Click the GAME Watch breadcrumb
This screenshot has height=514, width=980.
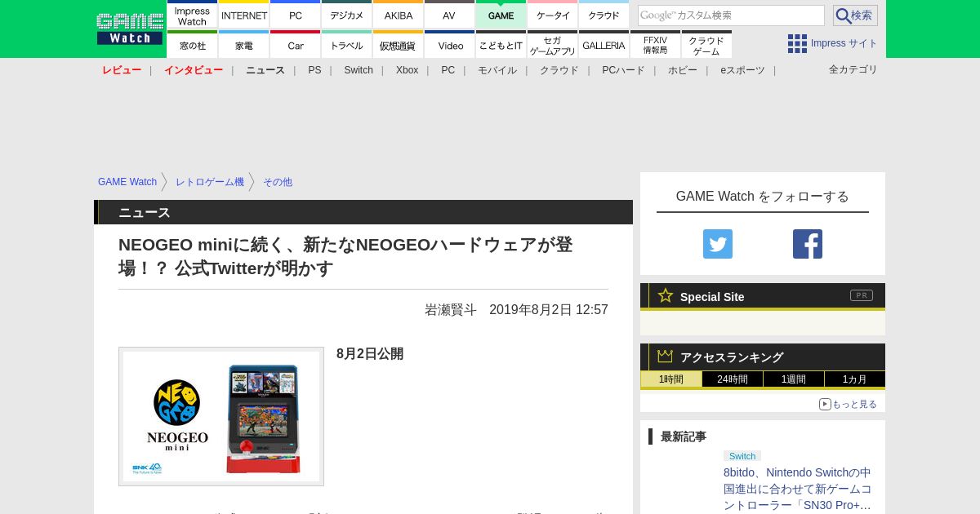coord(127,182)
